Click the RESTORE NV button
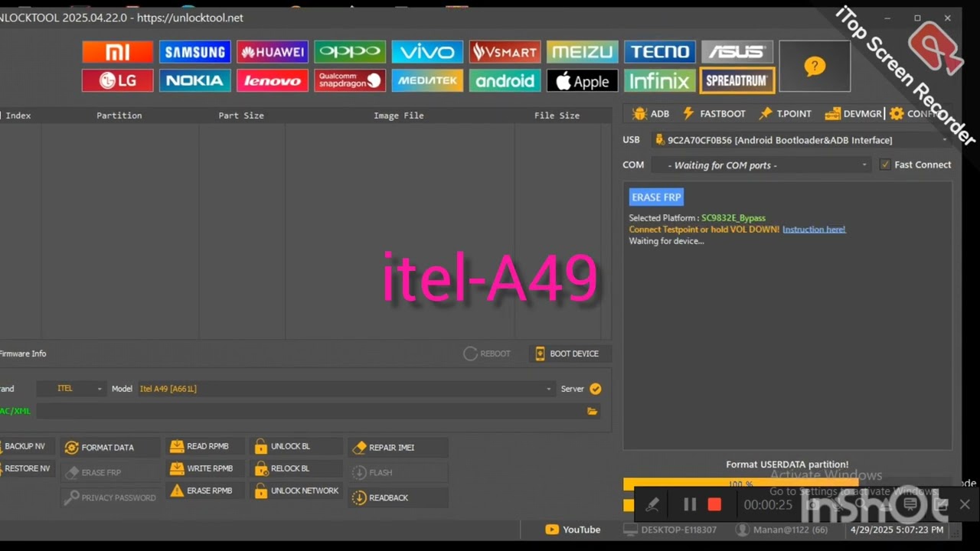This screenshot has width=980, height=551. point(26,468)
